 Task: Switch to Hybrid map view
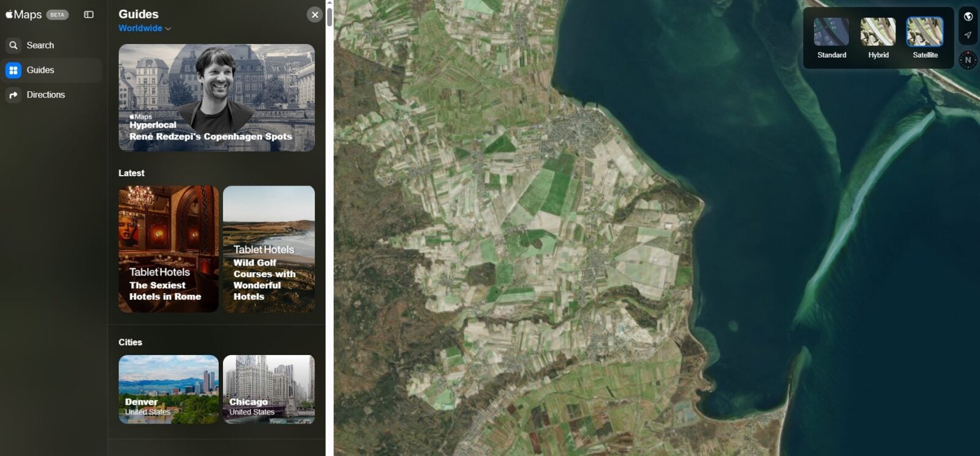click(878, 39)
